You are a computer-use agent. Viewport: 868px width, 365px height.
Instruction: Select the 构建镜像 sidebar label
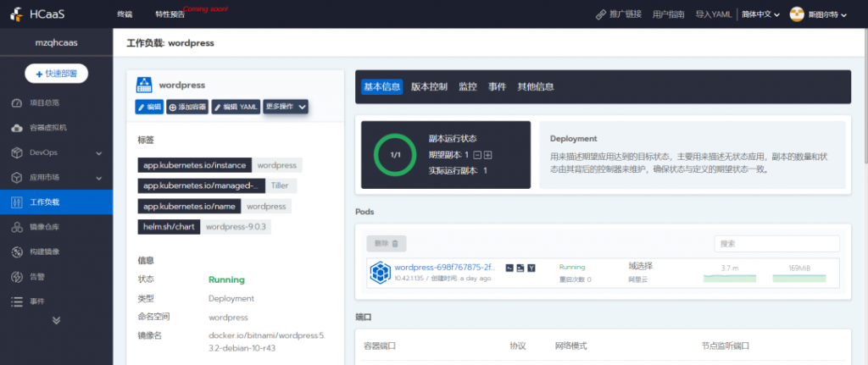45,252
